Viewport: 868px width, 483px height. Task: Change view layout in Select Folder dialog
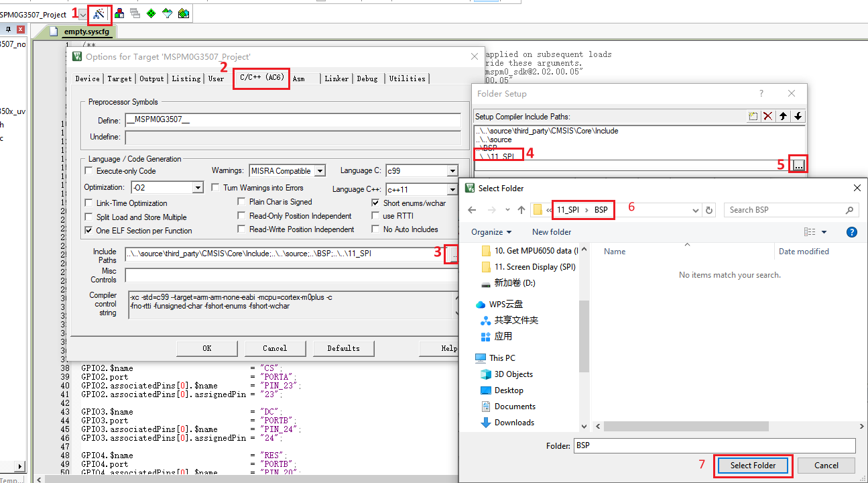[x=810, y=232]
